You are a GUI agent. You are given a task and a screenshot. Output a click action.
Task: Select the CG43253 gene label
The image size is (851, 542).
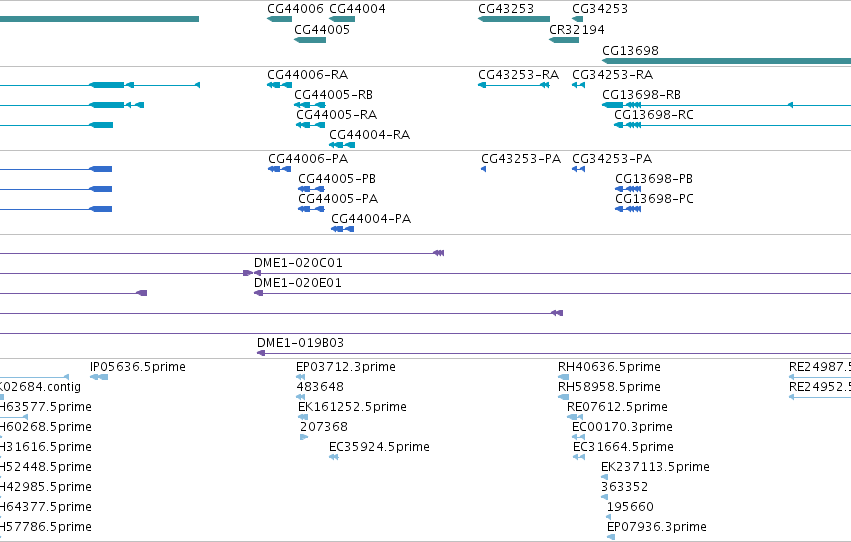[x=506, y=9]
